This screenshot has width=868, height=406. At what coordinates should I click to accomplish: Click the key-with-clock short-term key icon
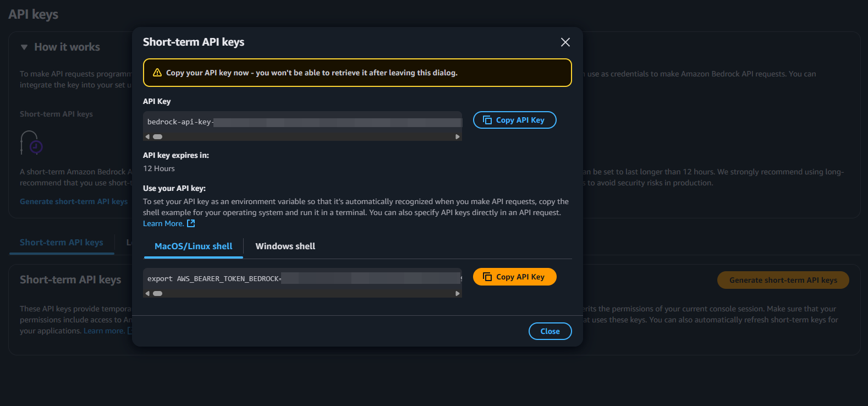31,143
